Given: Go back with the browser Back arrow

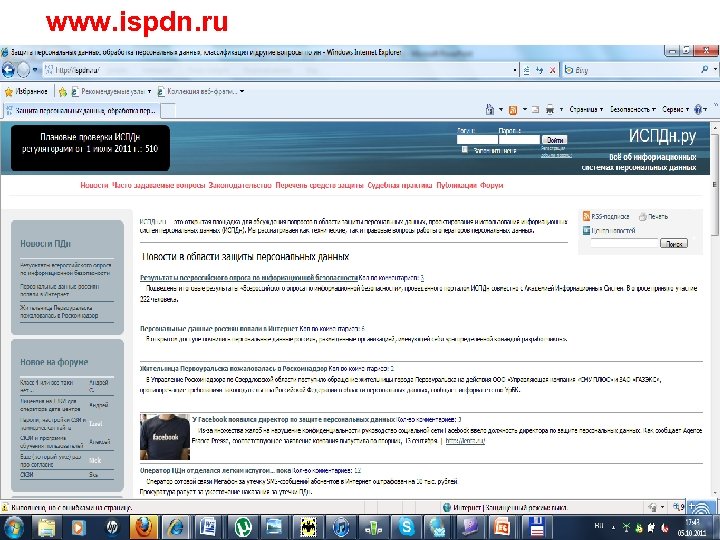Looking at the screenshot, I should pos(8,70).
